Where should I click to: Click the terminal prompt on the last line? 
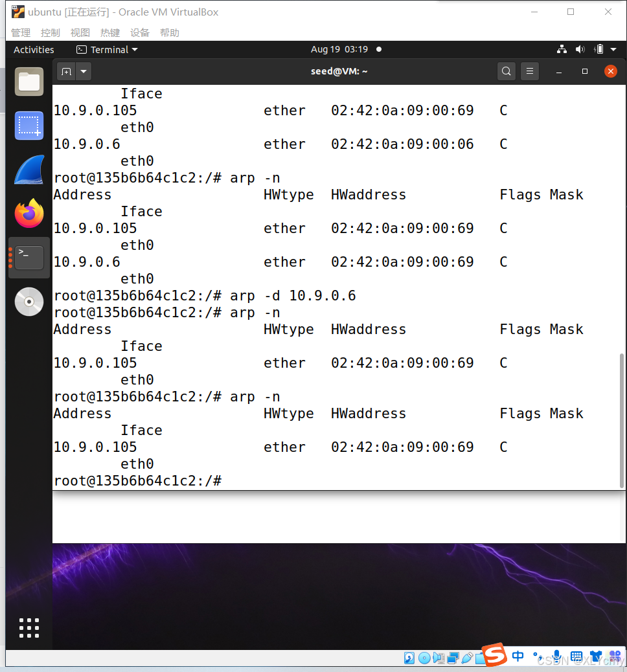tap(138, 481)
